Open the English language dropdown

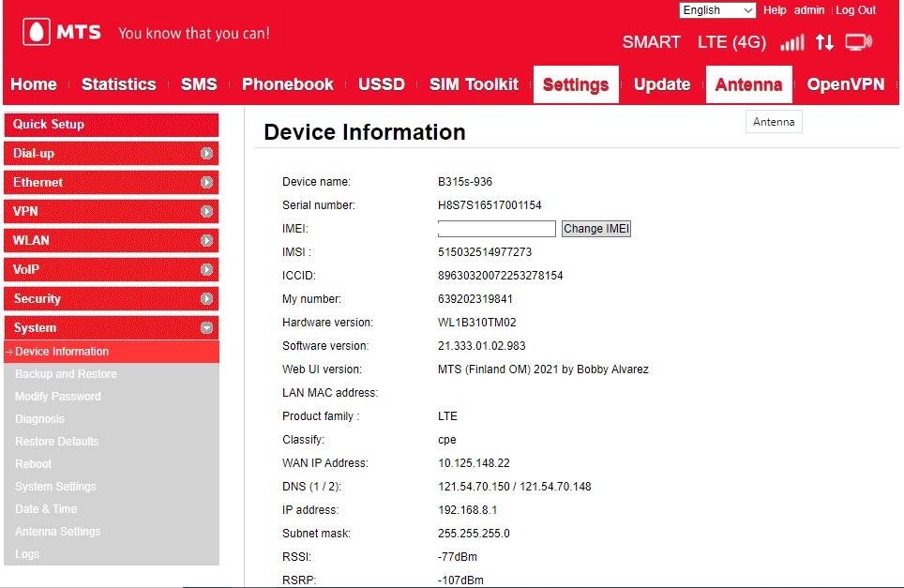click(x=717, y=10)
